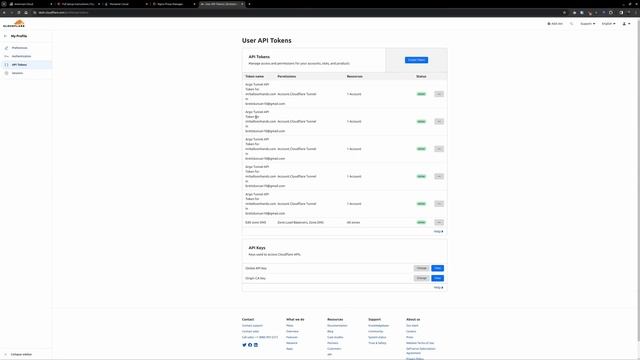640x360 pixels.
Task: View the Global API Key
Action: (x=438, y=268)
